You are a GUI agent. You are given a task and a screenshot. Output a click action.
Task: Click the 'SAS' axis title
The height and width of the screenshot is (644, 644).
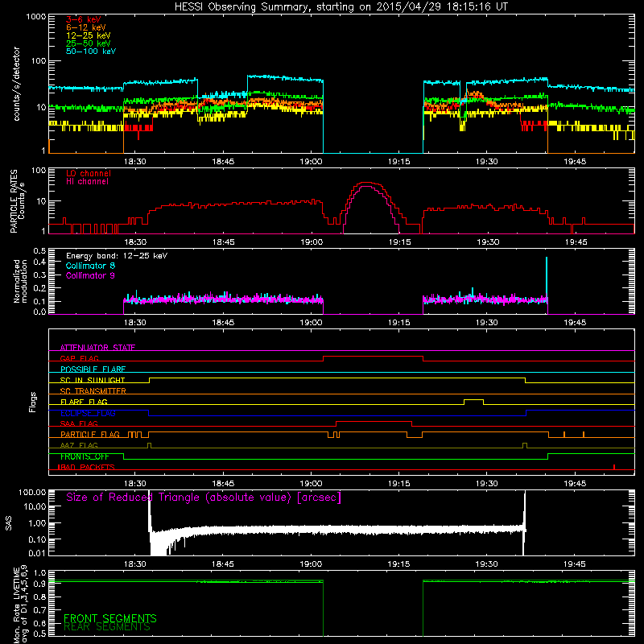click(x=9, y=523)
